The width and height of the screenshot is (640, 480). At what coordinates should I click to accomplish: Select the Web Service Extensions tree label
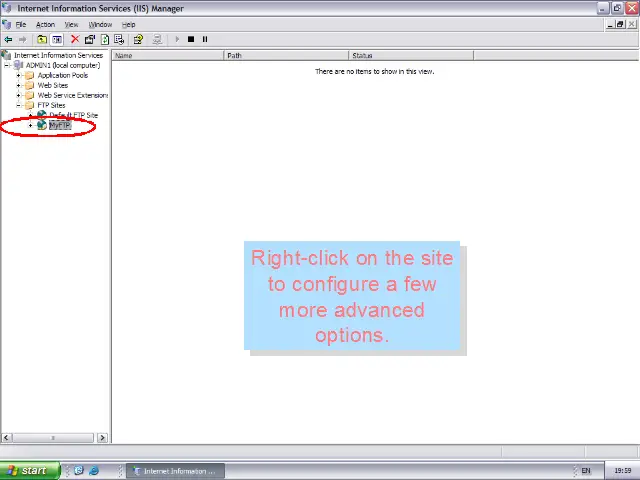[73, 95]
